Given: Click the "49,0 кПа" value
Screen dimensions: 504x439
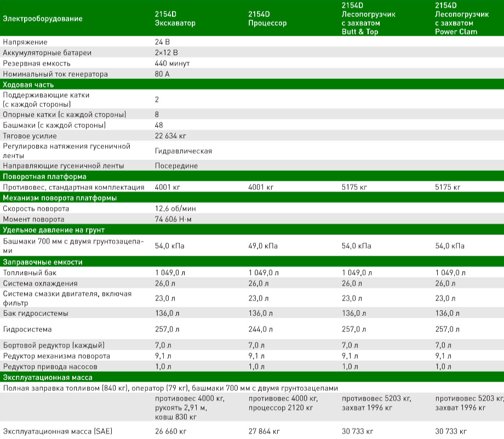Looking at the screenshot, I should pyautogui.click(x=263, y=246).
